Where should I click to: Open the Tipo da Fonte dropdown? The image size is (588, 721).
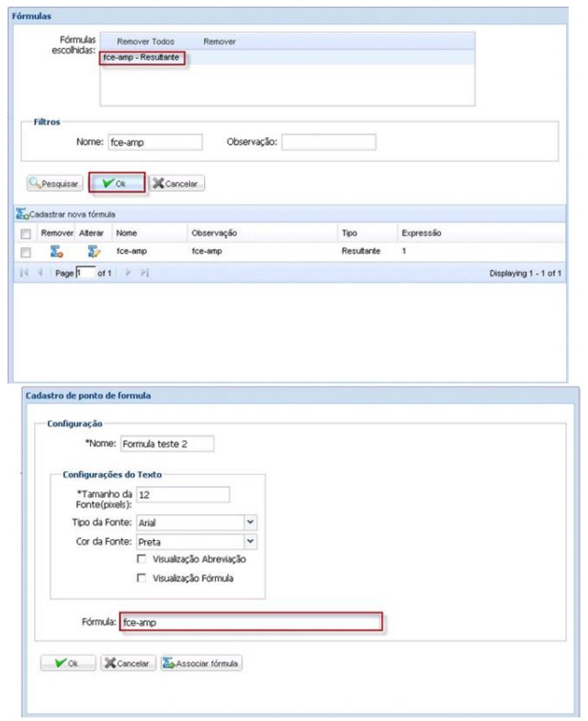pos(250,522)
